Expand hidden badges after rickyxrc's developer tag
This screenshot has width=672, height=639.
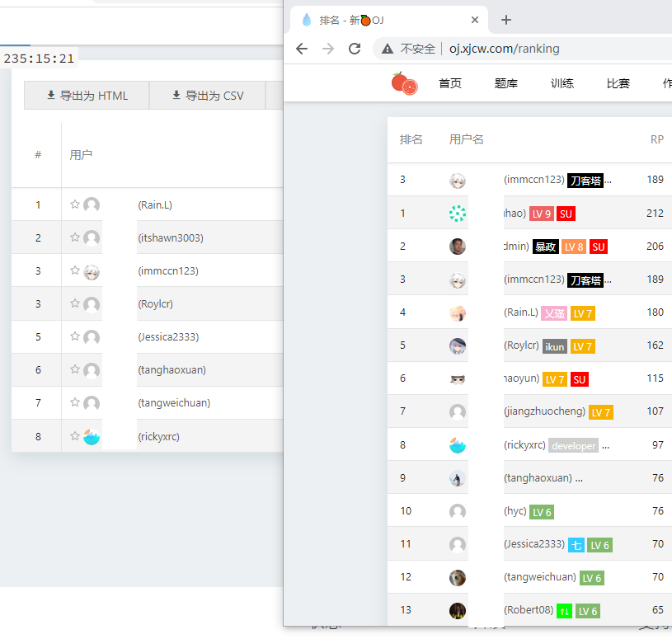click(604, 444)
